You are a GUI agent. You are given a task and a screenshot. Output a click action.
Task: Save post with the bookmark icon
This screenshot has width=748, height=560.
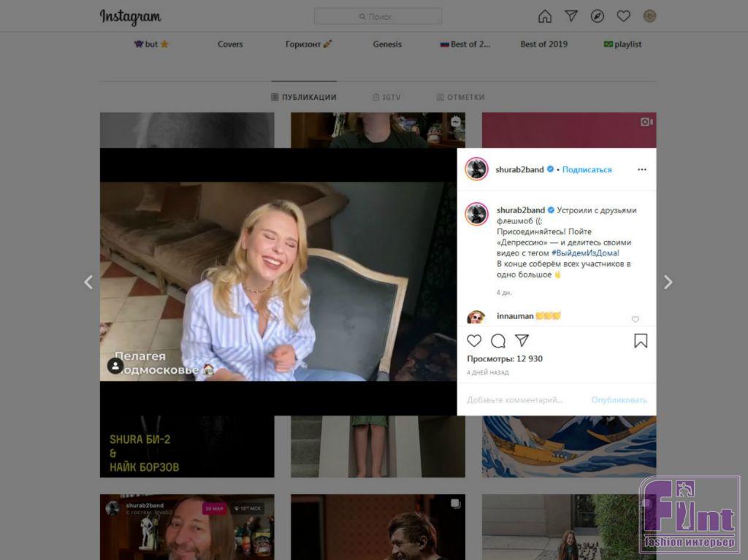(641, 341)
